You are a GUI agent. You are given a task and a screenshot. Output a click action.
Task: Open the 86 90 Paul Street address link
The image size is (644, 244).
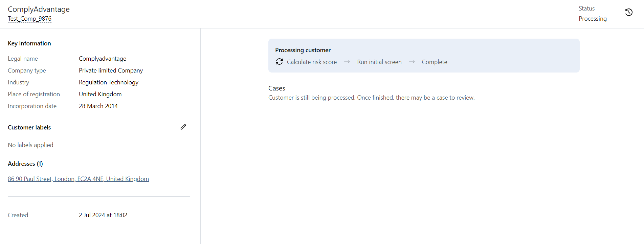coord(78,179)
